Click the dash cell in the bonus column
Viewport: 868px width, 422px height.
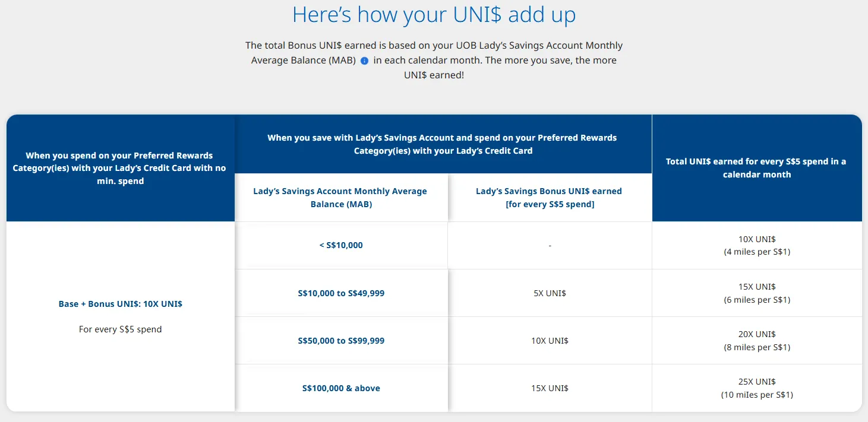(x=550, y=245)
